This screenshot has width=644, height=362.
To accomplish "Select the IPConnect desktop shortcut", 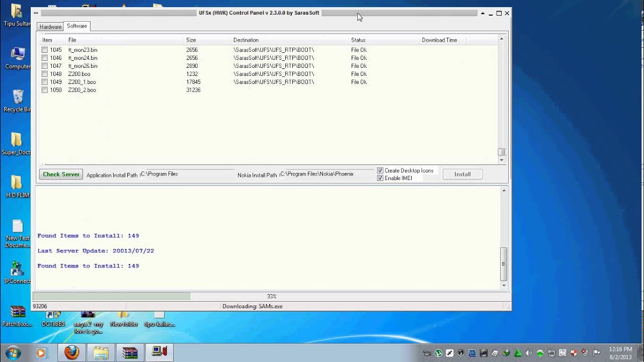I will 18,273.
